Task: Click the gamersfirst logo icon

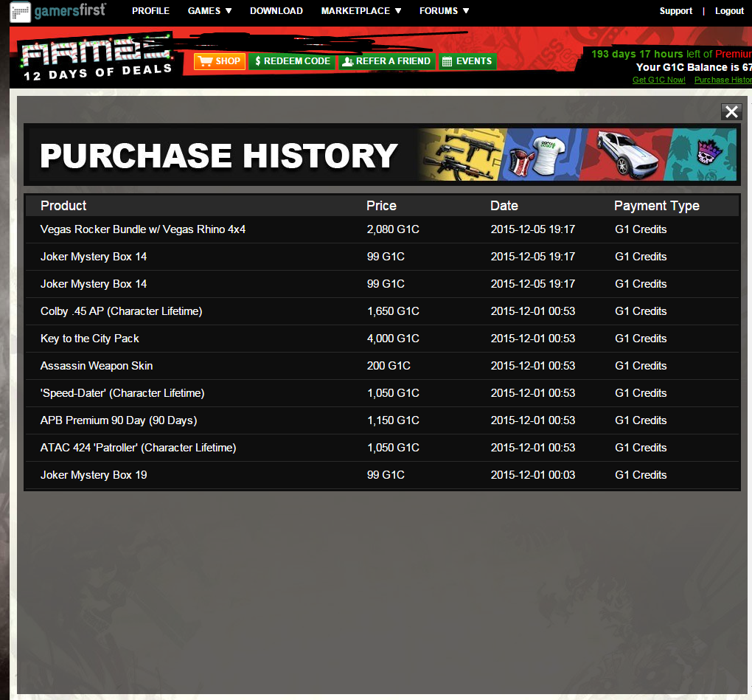Action: click(x=21, y=12)
